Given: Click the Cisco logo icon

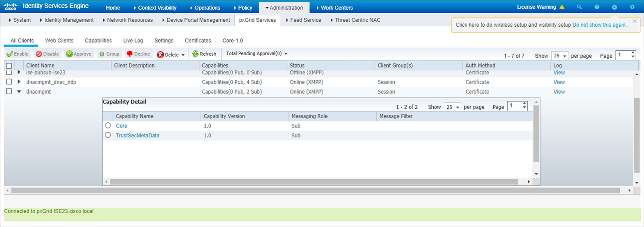Looking at the screenshot, I should point(11,7).
